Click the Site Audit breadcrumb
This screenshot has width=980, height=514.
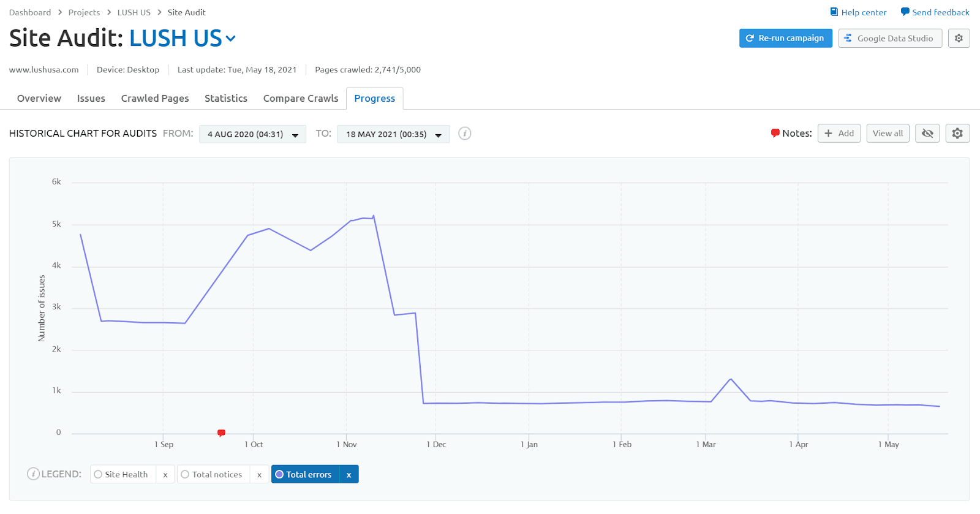pyautogui.click(x=187, y=12)
